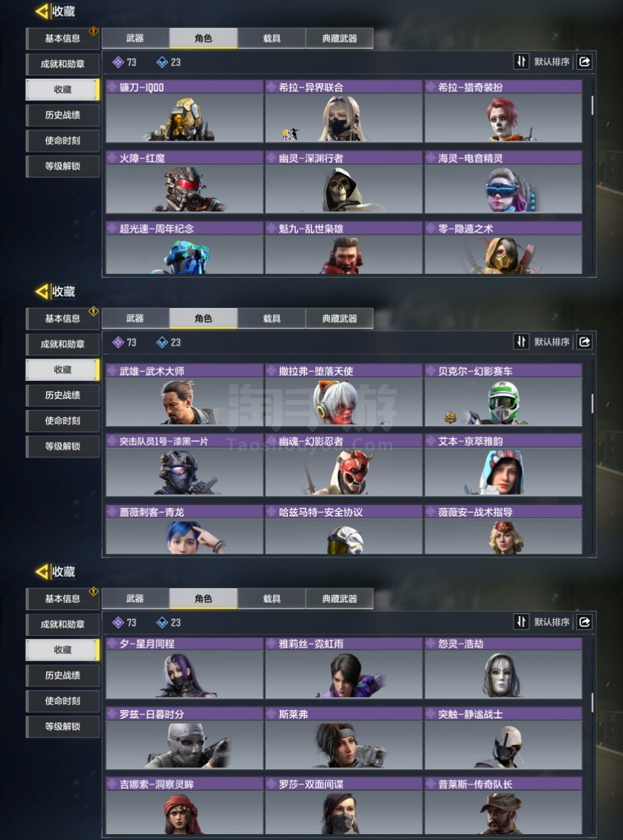The width and height of the screenshot is (623, 840).
Task: Select the 幽灵-深渊行者 character card
Action: point(344,183)
